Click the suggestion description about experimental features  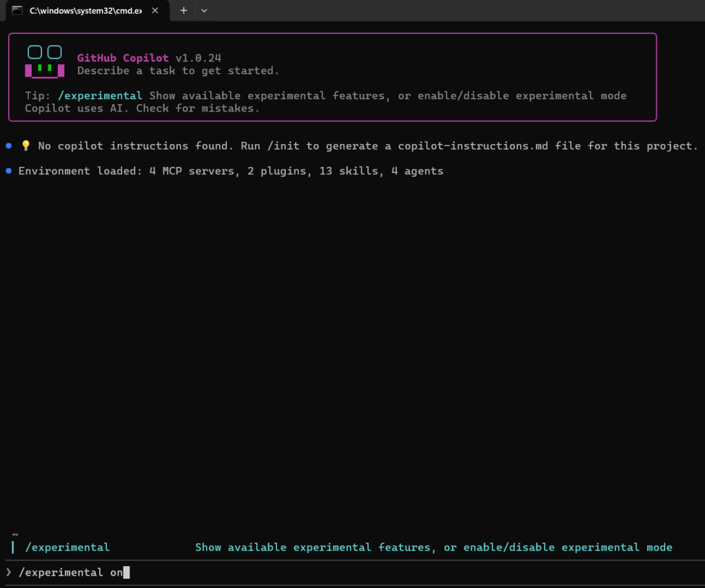pos(433,547)
